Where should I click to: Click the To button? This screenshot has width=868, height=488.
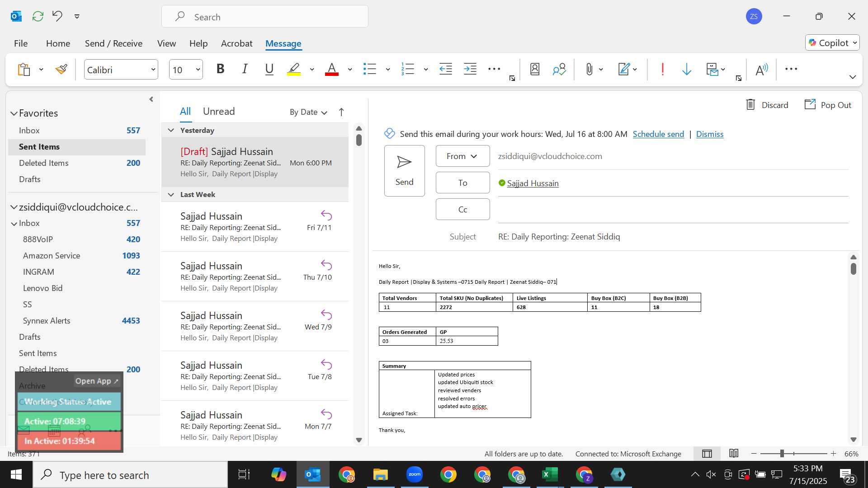[x=462, y=183]
